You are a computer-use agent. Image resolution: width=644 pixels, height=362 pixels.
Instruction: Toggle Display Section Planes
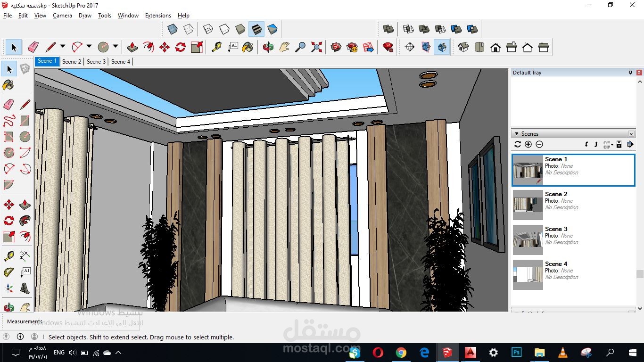tap(426, 47)
